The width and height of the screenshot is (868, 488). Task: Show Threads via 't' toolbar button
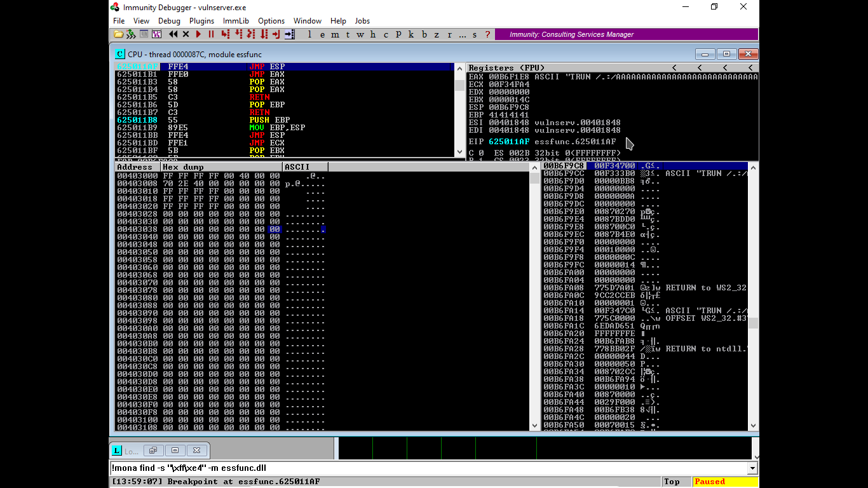(348, 34)
